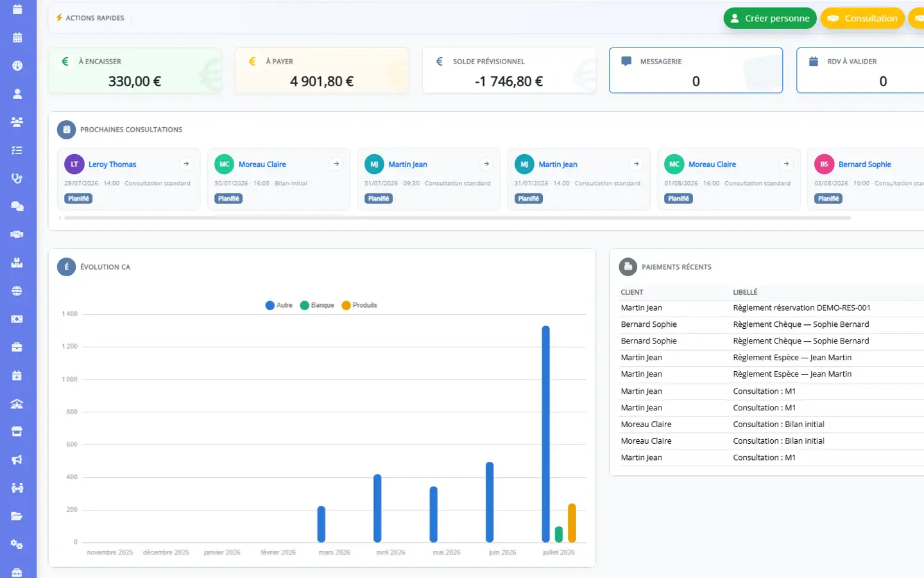Open the megaphone marketing sidebar icon
This screenshot has height=578, width=924.
click(17, 460)
